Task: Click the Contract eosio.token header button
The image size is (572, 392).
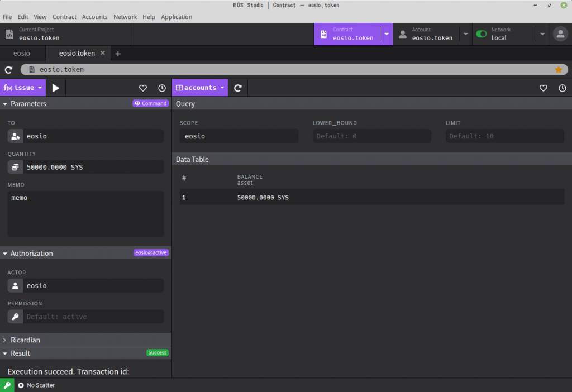Action: point(347,34)
